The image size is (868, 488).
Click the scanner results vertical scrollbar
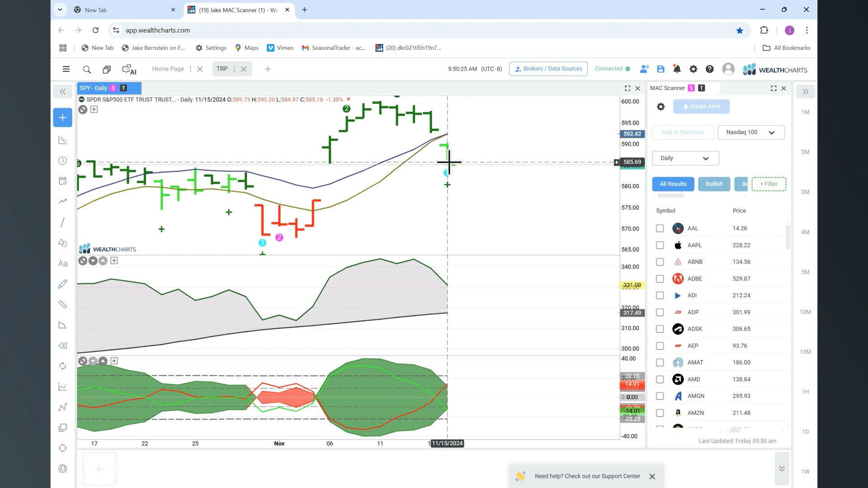(788, 237)
